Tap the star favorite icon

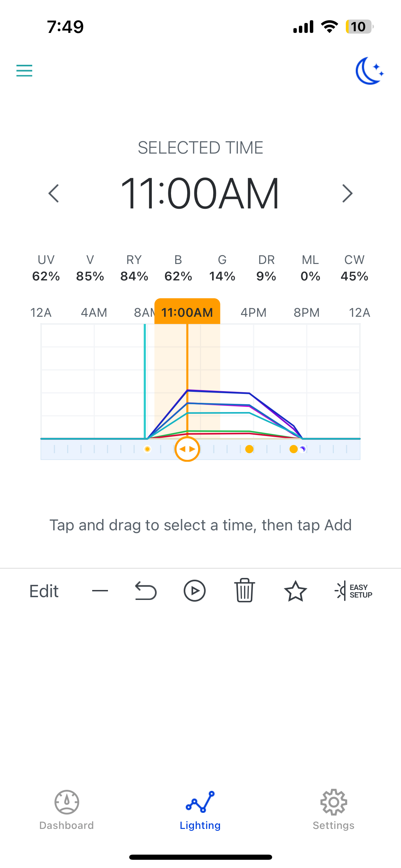(295, 591)
